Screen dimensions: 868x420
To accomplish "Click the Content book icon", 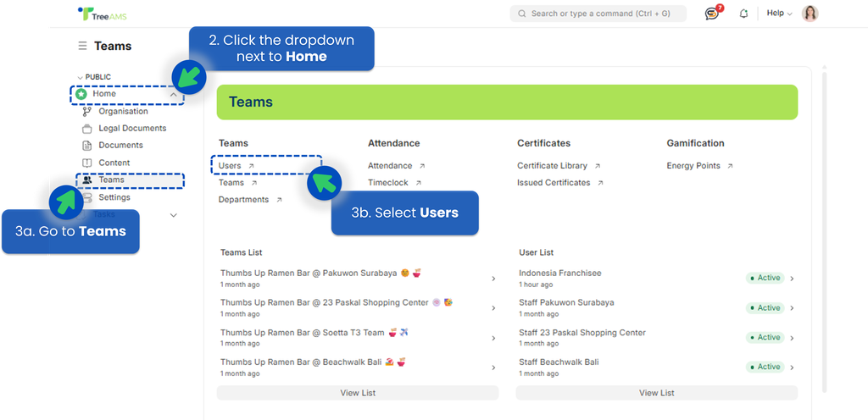I will coord(86,163).
